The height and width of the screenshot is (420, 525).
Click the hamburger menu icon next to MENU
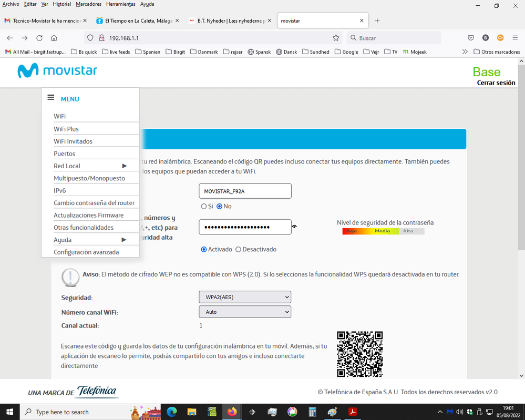coord(51,98)
